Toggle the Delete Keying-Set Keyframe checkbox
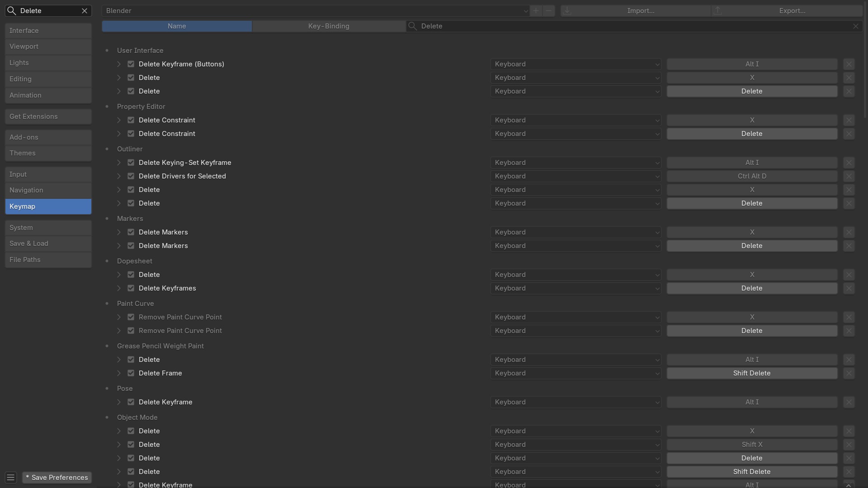Screen dimensions: 868x488 131,163
